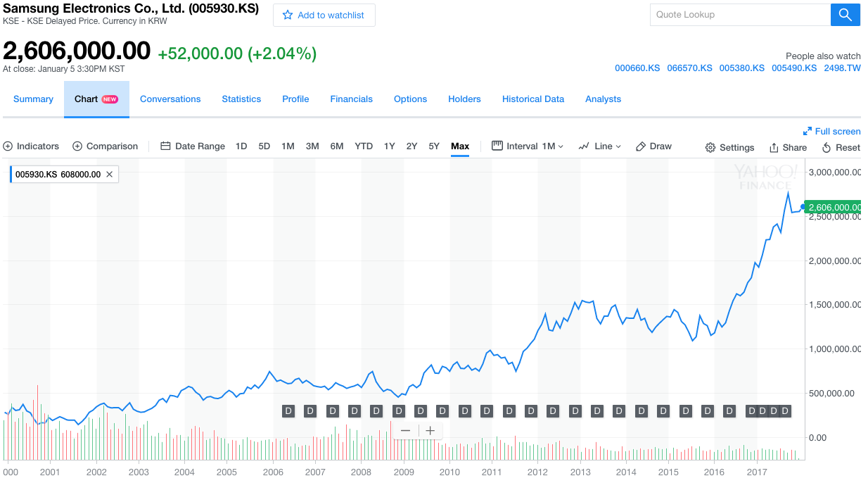Select the 3M time range

[312, 146]
